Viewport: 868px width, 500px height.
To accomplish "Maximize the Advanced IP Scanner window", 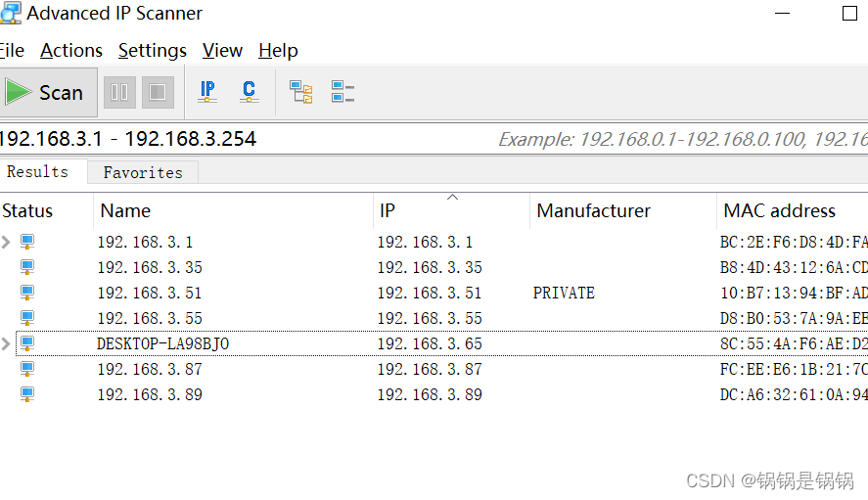I will 849,14.
